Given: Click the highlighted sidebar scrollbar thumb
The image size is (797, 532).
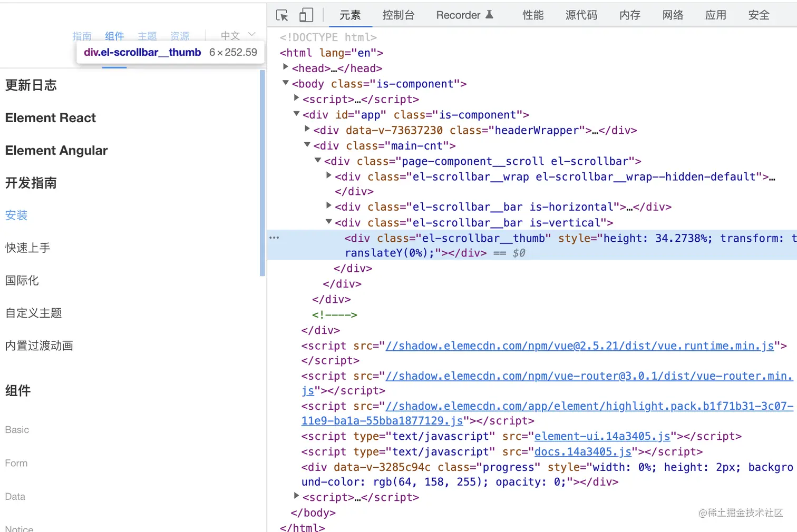Looking at the screenshot, I should [x=263, y=173].
